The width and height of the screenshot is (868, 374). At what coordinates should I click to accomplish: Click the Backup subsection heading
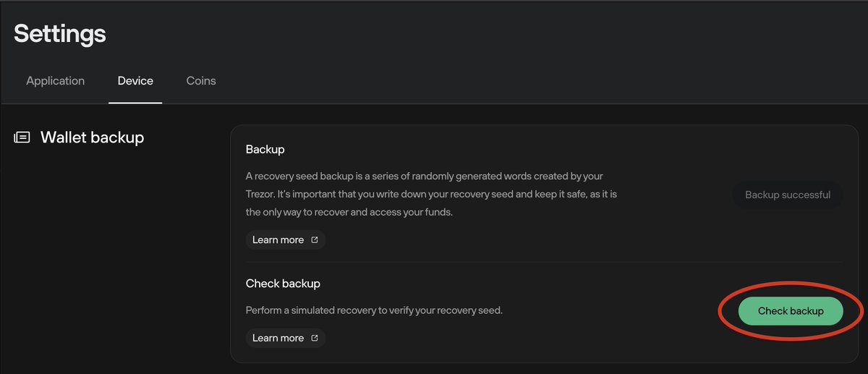tap(265, 150)
